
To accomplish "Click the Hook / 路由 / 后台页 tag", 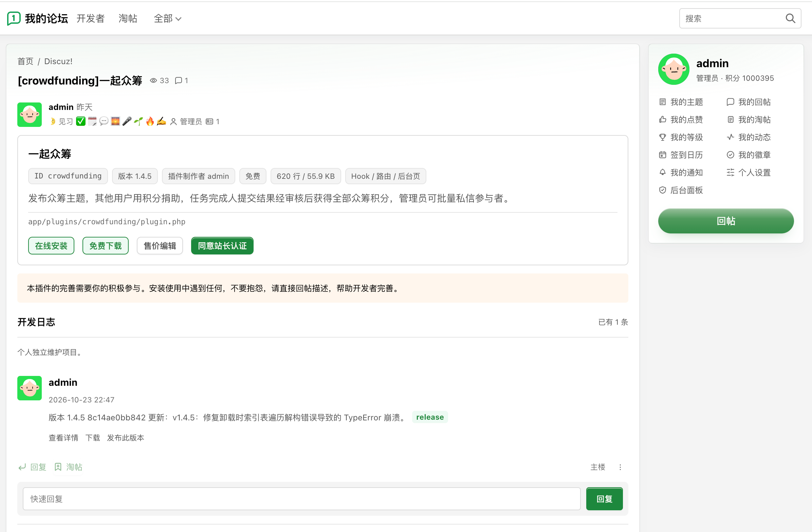I will click(386, 176).
